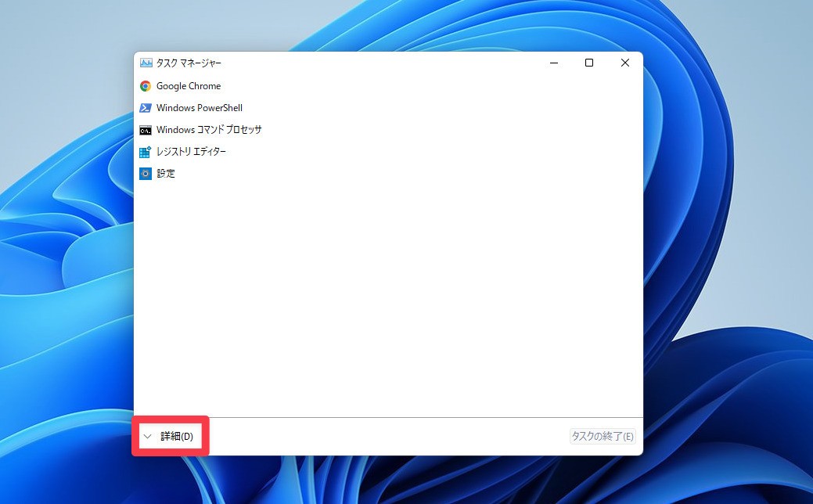Click the Task Manager title bar icon
Screen dimensions: 813x504
(x=146, y=63)
